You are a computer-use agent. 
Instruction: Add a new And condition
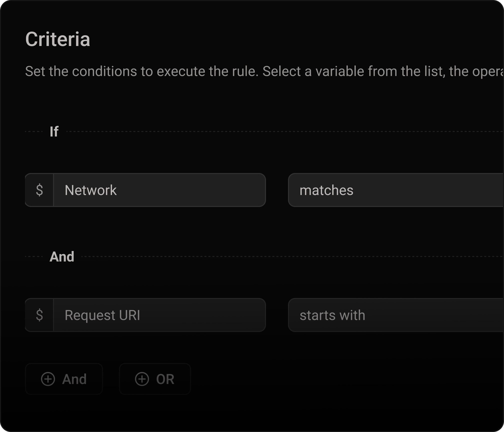click(64, 379)
